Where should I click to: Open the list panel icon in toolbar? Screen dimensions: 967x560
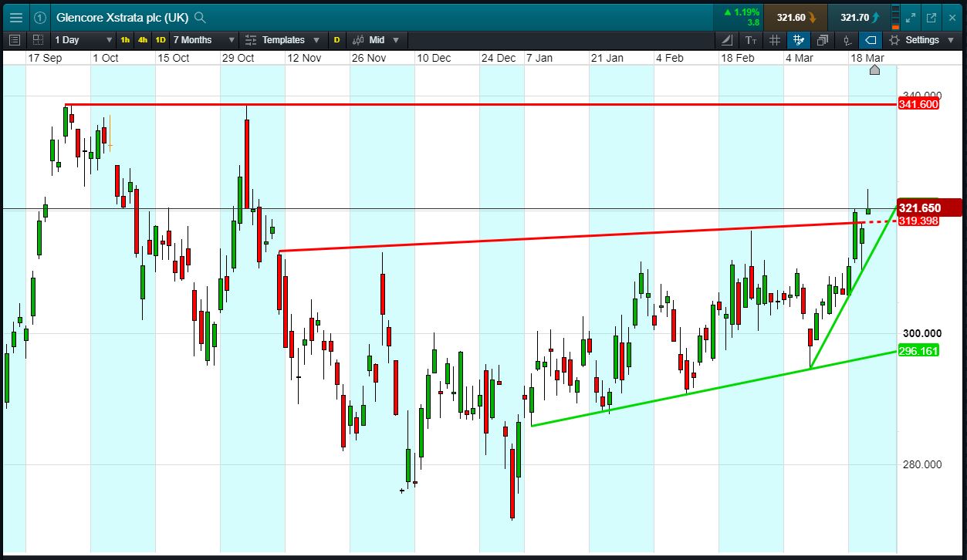coord(15,40)
